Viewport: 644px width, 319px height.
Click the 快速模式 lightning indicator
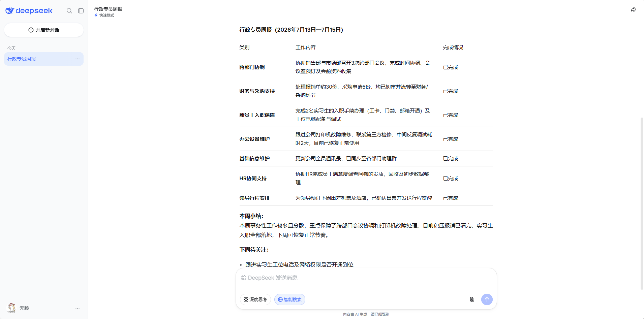click(x=104, y=15)
